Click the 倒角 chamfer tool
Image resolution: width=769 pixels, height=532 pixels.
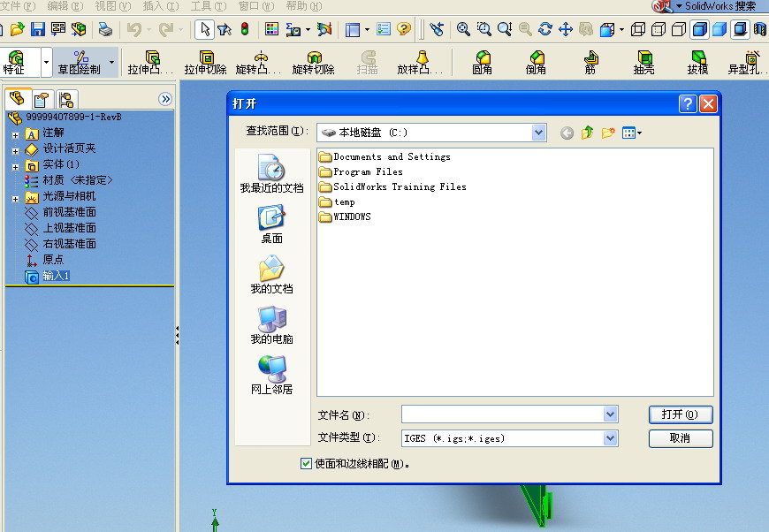[536, 63]
